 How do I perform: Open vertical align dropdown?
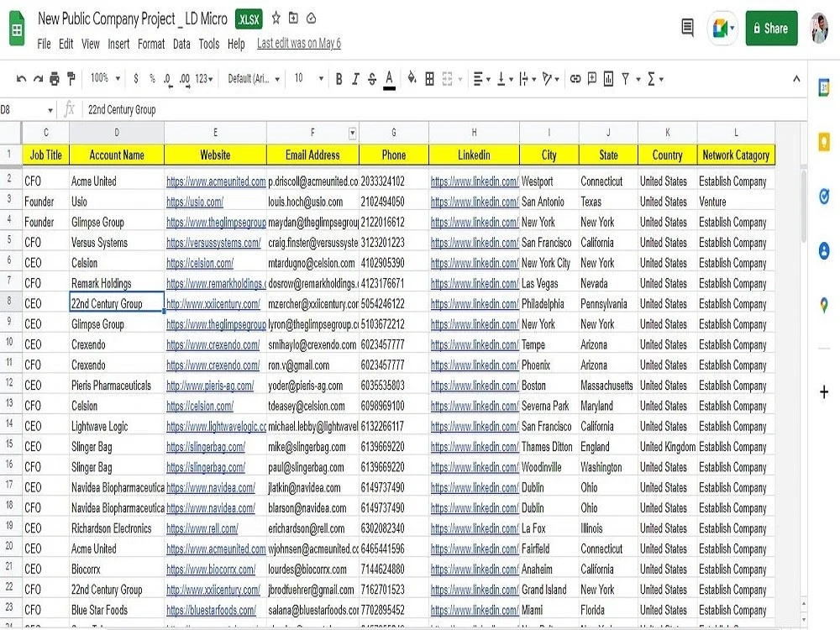tap(505, 79)
